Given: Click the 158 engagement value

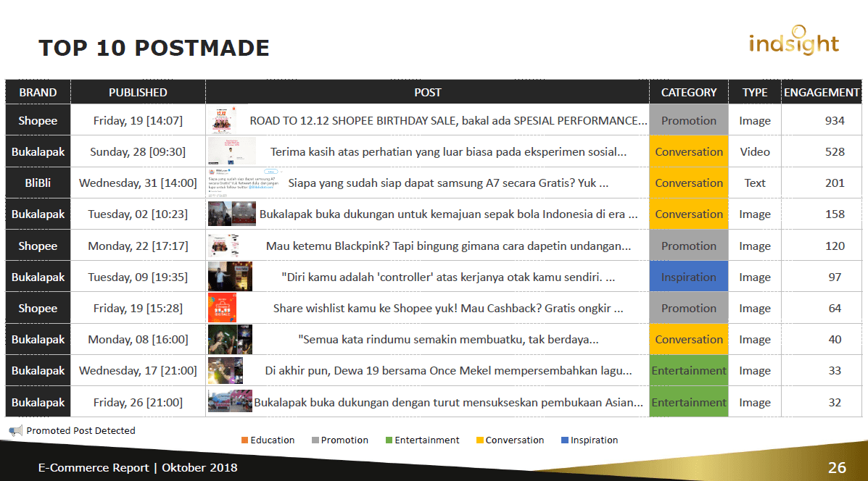Looking at the screenshot, I should coord(835,214).
